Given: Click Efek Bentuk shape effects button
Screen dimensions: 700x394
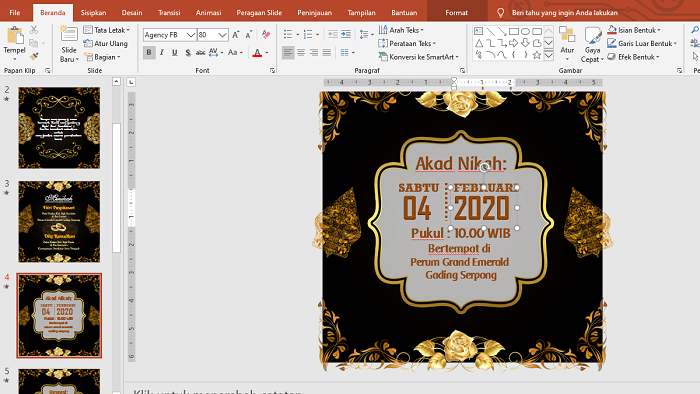Looking at the screenshot, I should tap(633, 57).
